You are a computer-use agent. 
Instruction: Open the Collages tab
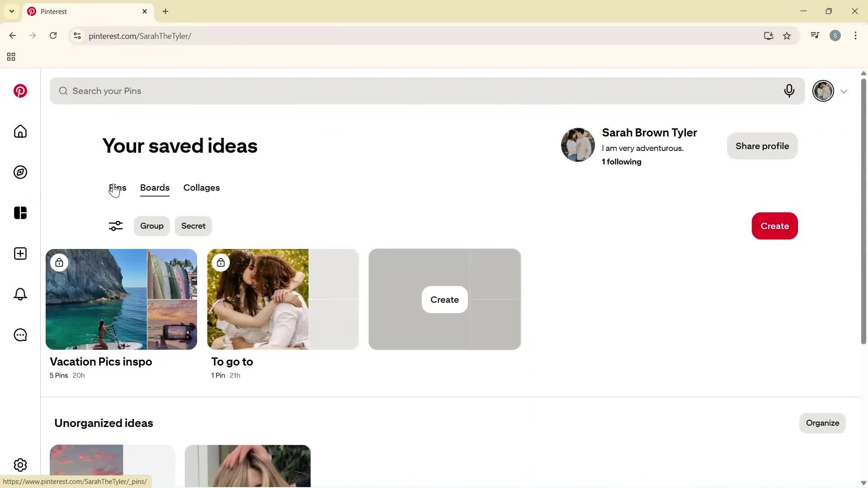point(201,188)
